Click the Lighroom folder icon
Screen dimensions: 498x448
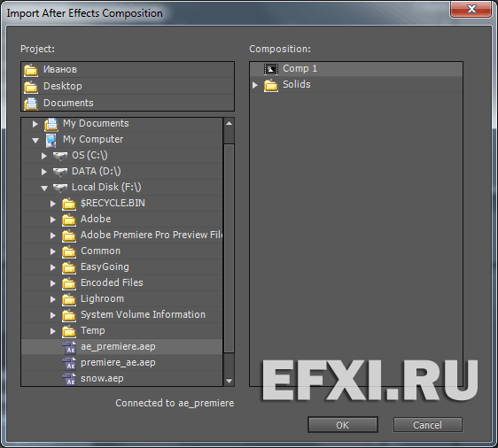pos(68,299)
